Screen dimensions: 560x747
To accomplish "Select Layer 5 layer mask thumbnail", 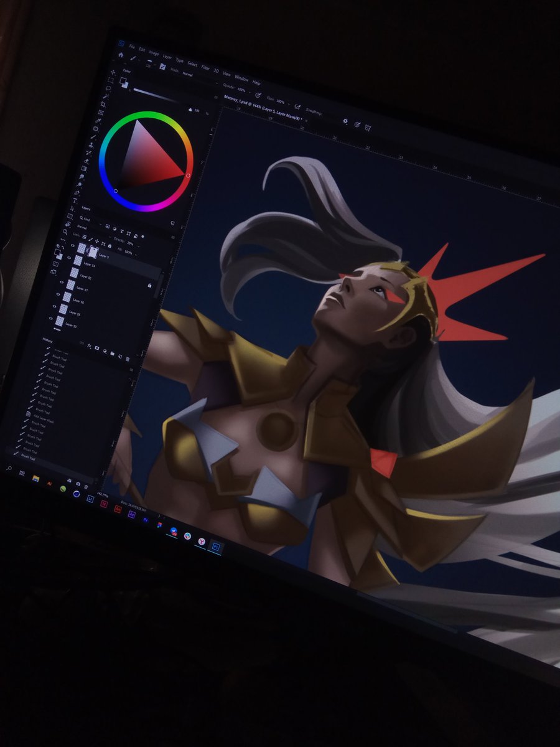I will coord(93,252).
